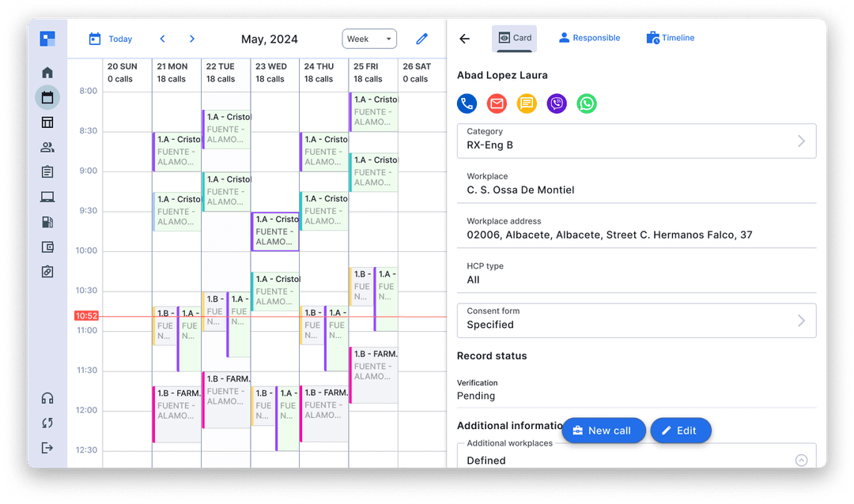Viewport: 854px width, 504px height.
Task: Open the calendar view in sidebar
Action: click(47, 97)
